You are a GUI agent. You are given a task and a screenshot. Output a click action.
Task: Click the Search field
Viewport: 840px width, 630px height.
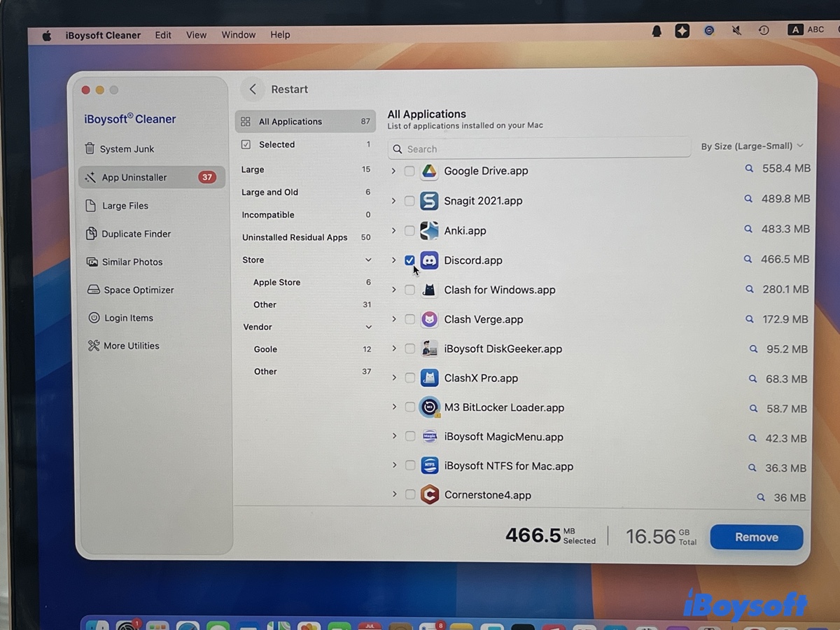click(539, 149)
